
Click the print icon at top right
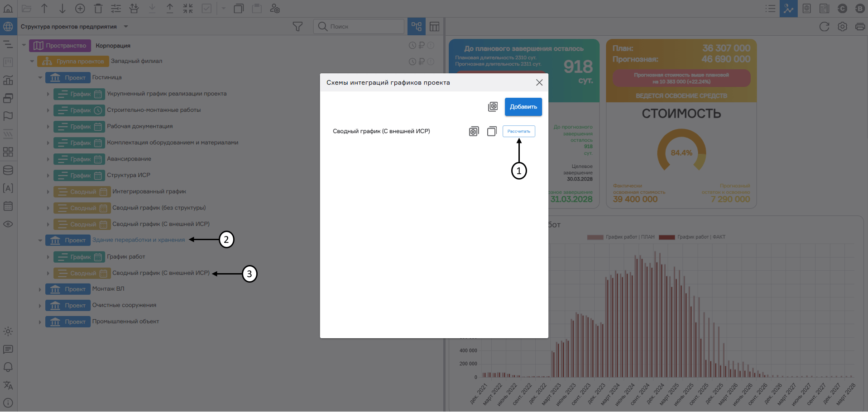coord(860,27)
